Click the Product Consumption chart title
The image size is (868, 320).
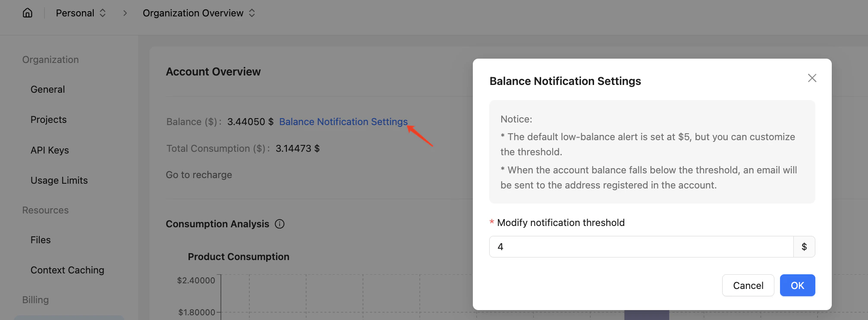(x=239, y=257)
